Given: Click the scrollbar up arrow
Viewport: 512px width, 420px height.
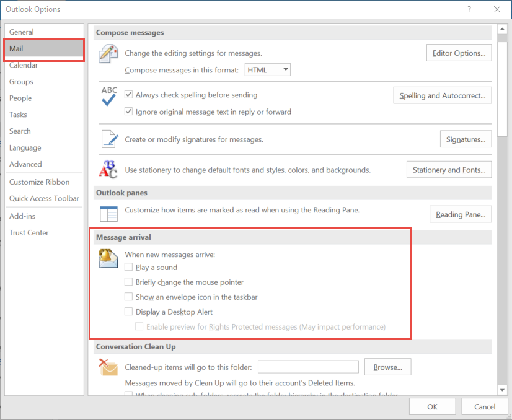Looking at the screenshot, I should coord(502,29).
